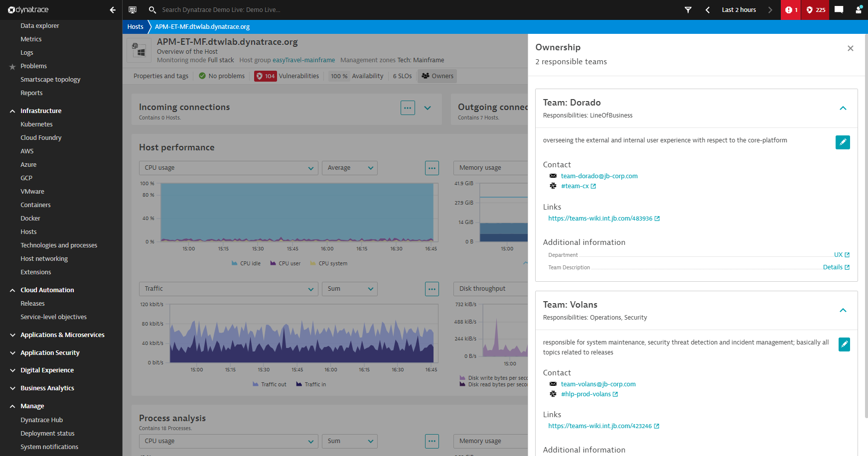Click the CPU usage area chart
The height and width of the screenshot is (456, 868).
(x=298, y=212)
